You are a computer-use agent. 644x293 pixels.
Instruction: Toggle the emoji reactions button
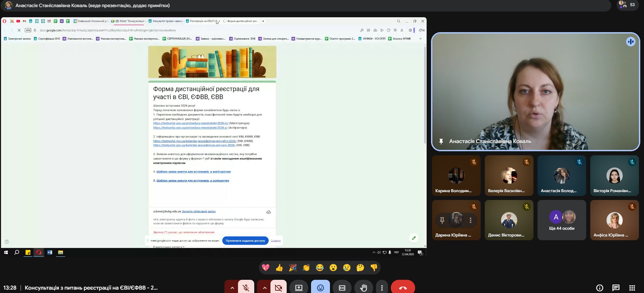(320, 288)
